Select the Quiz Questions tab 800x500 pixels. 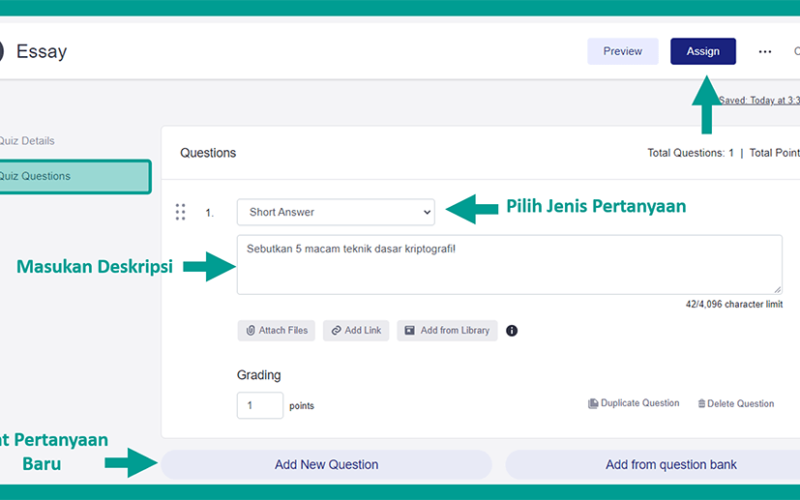[x=75, y=177]
